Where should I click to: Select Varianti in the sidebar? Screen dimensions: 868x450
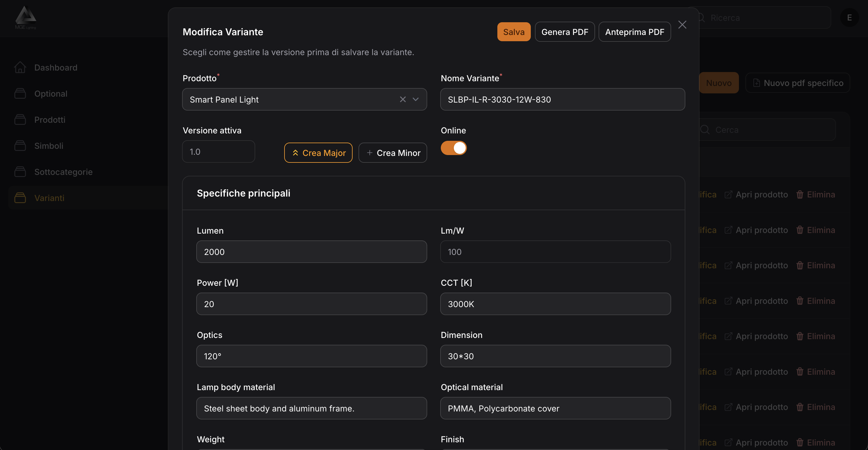[49, 198]
